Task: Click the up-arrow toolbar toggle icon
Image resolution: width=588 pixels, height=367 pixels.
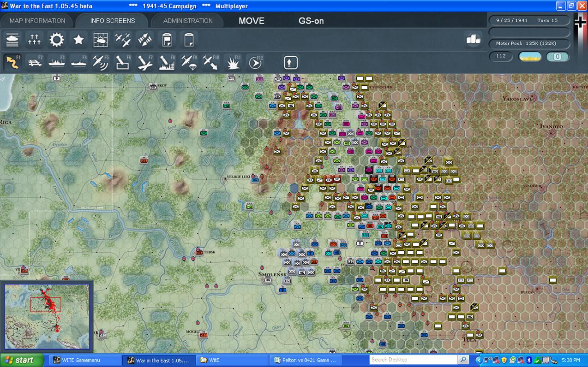Action: [x=290, y=62]
